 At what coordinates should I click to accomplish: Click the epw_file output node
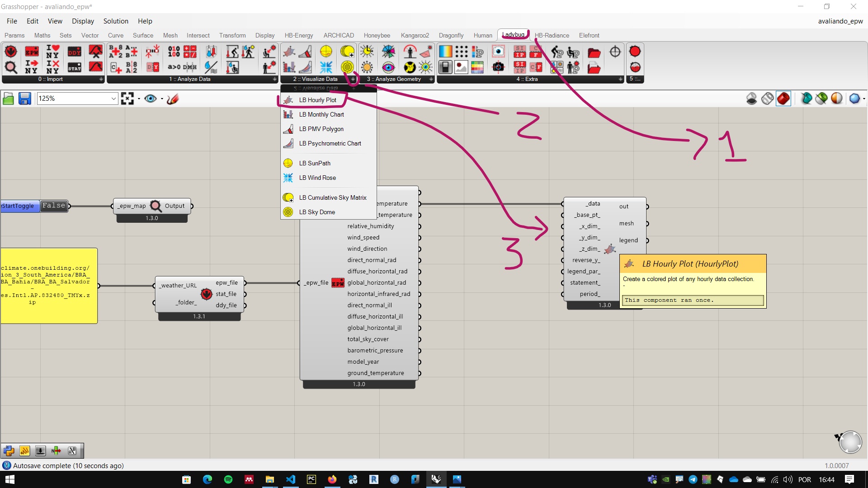(245, 283)
